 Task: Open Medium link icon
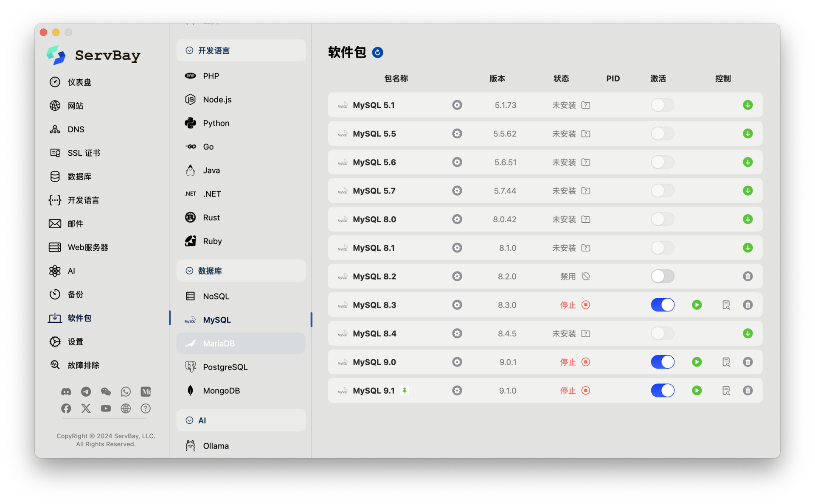146,392
